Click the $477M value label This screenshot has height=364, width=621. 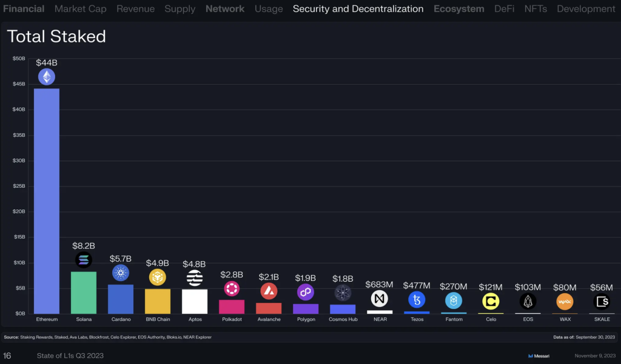click(x=417, y=285)
